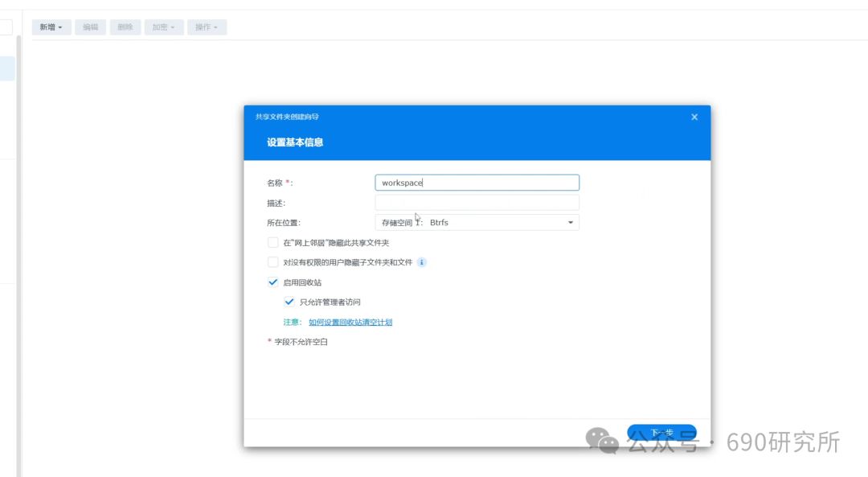
Task: Click the 下一步 next button
Action: coord(661,433)
